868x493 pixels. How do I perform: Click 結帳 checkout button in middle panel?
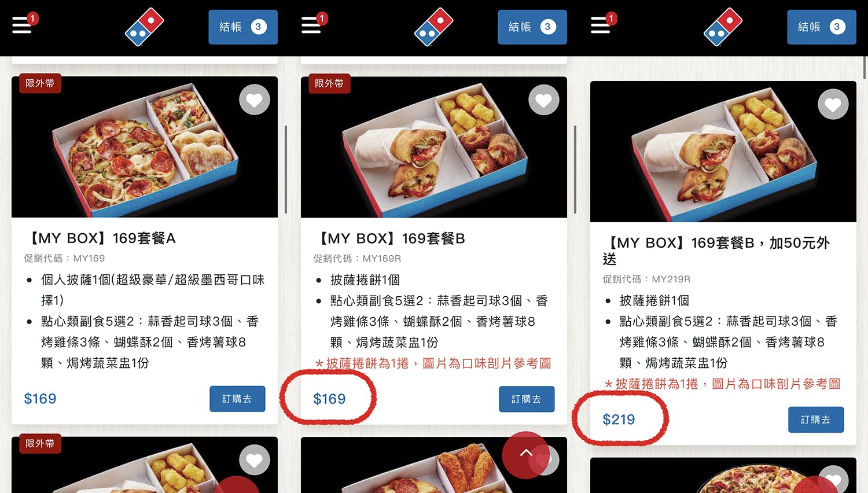coord(532,27)
